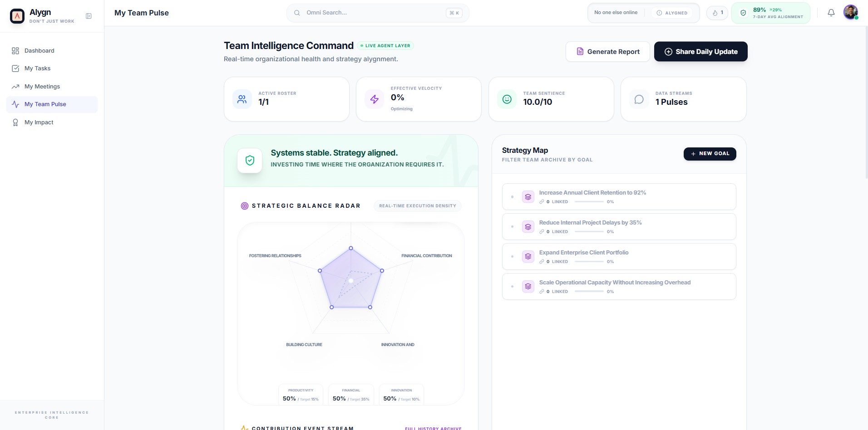The width and height of the screenshot is (868, 430).
Task: Open Dashboard from the sidebar
Action: (52, 51)
